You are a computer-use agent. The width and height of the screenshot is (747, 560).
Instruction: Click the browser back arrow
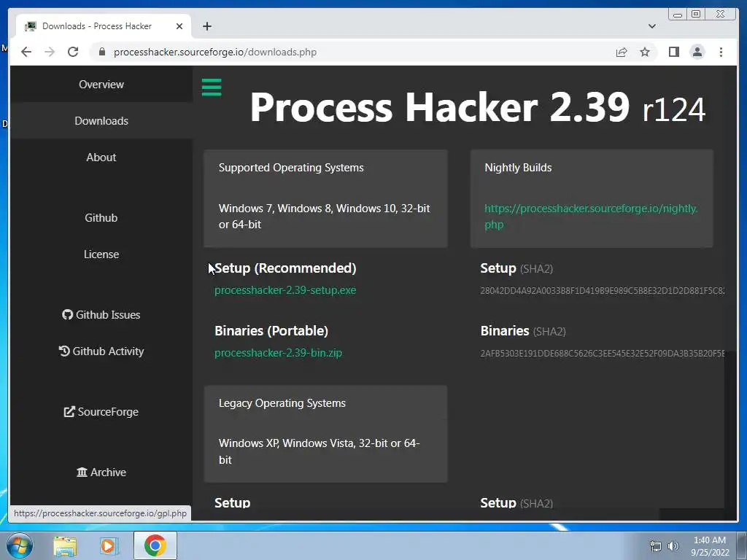[26, 52]
